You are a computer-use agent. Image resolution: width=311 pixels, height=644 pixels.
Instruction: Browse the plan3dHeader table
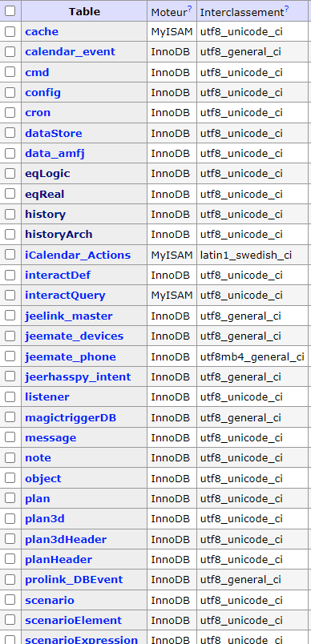click(66, 539)
